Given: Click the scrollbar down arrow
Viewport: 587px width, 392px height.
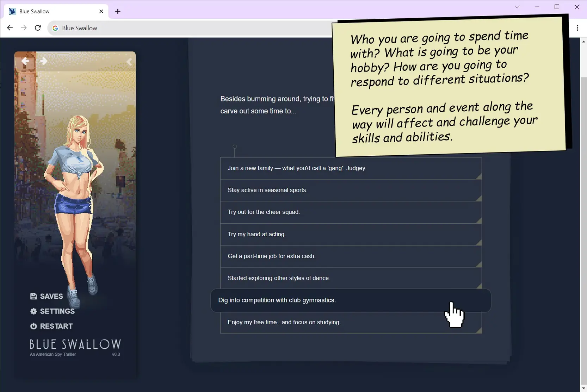Looking at the screenshot, I should pyautogui.click(x=583, y=388).
